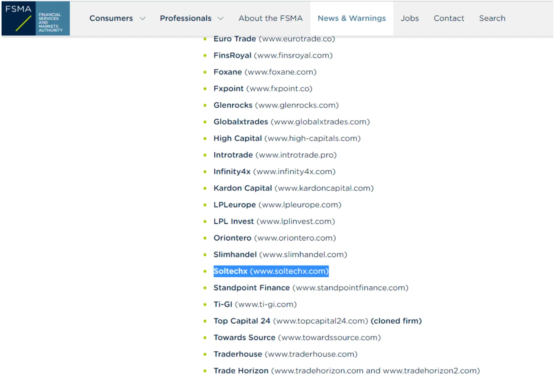The height and width of the screenshot is (392, 554).
Task: Select the News & Warnings tab
Action: pyautogui.click(x=351, y=18)
